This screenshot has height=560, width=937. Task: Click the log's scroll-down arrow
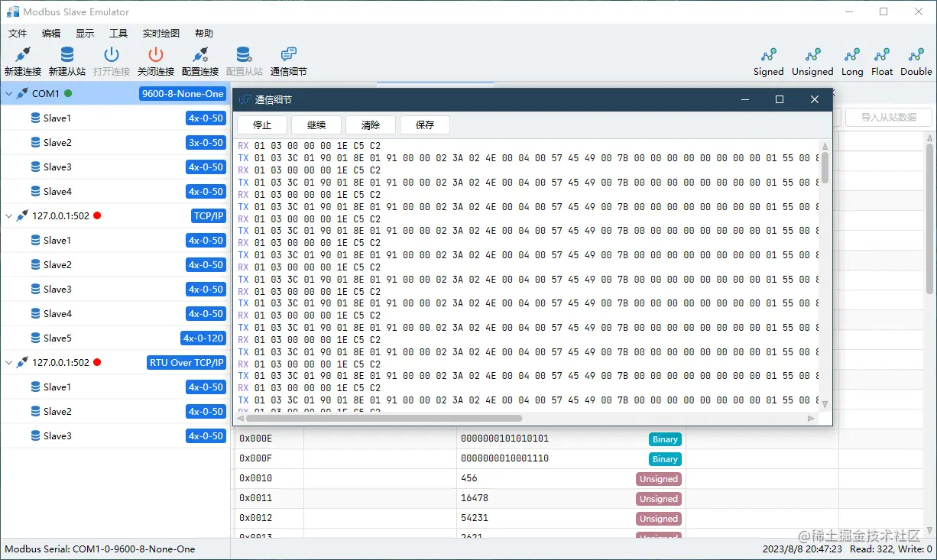[x=825, y=405]
